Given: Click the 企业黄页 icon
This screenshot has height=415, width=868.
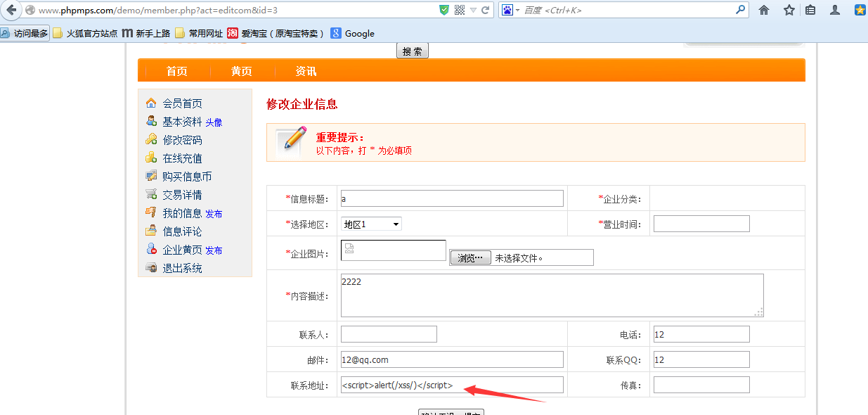Looking at the screenshot, I should [151, 249].
